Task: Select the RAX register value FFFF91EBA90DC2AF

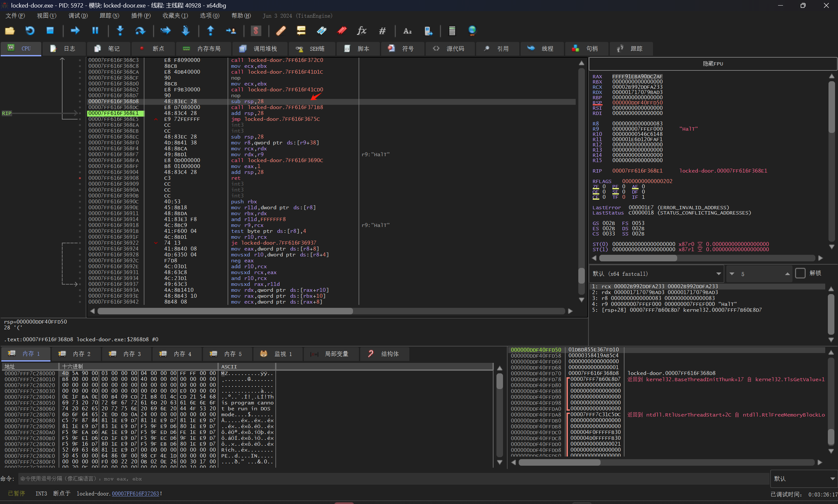Action: [x=637, y=77]
